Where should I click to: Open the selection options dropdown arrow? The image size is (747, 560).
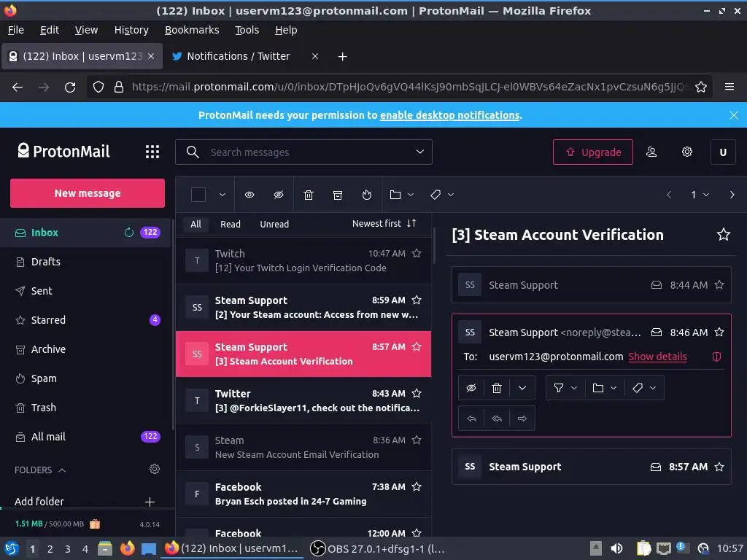[222, 195]
